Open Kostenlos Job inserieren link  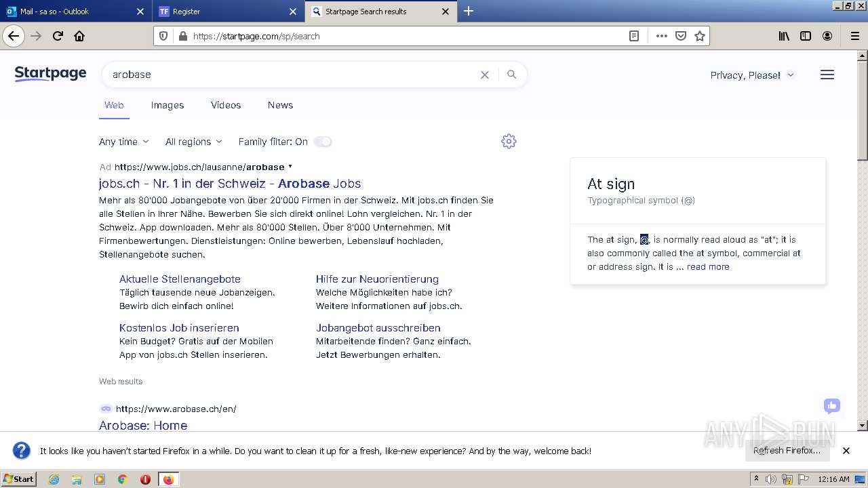[x=179, y=328]
